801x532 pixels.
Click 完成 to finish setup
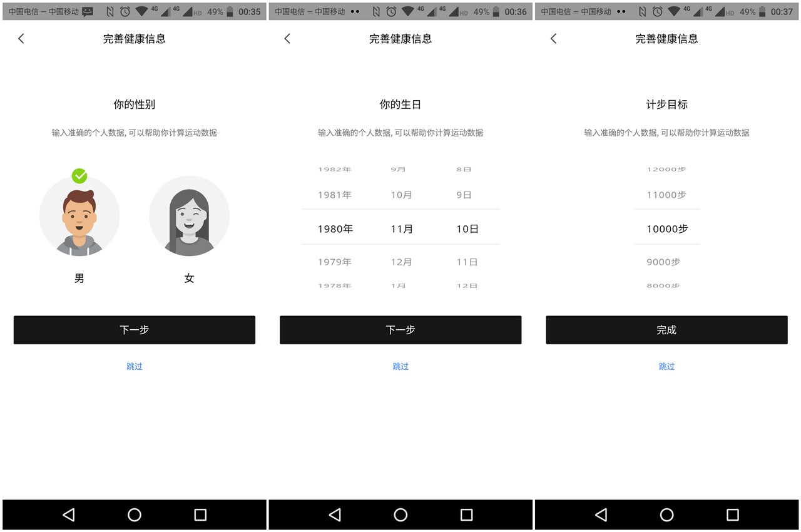point(666,330)
